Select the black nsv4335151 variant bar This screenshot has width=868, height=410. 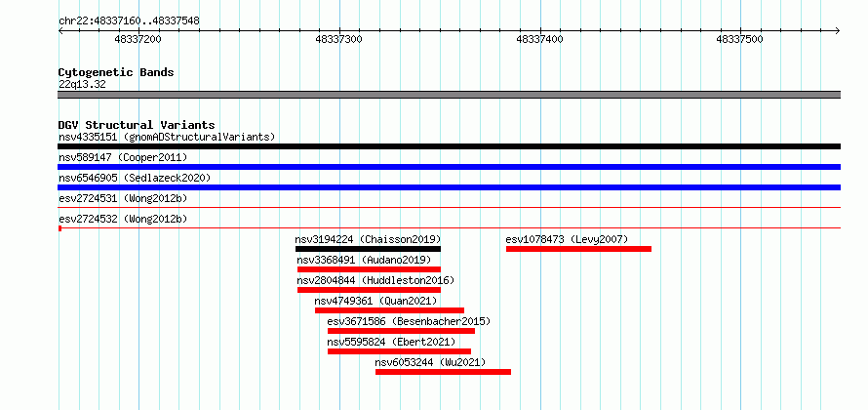[449, 146]
